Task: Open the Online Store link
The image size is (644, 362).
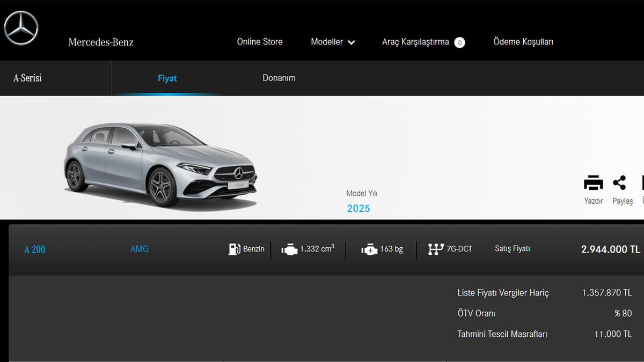Action: click(260, 42)
